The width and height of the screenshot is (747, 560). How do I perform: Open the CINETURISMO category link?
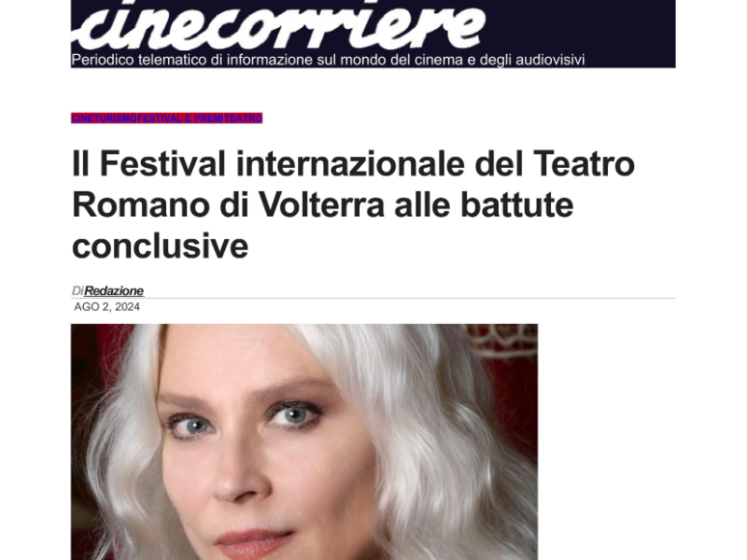point(104,119)
